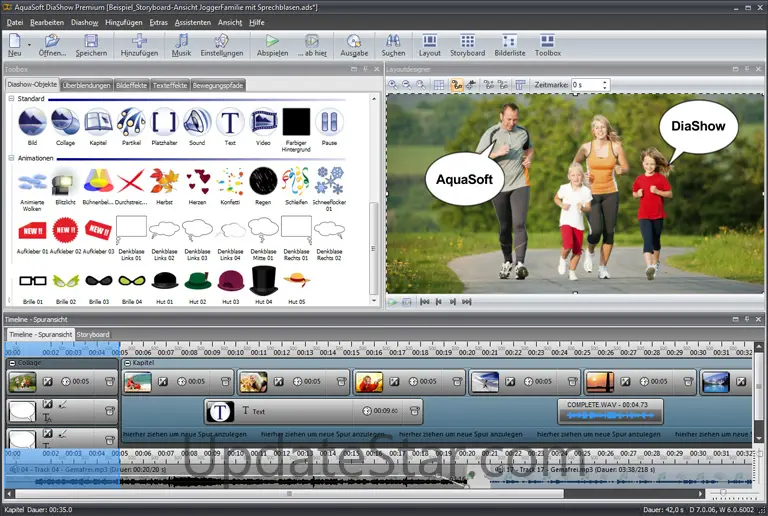768x516 pixels.
Task: Choose the Konfetti animation icon
Action: coord(230,181)
